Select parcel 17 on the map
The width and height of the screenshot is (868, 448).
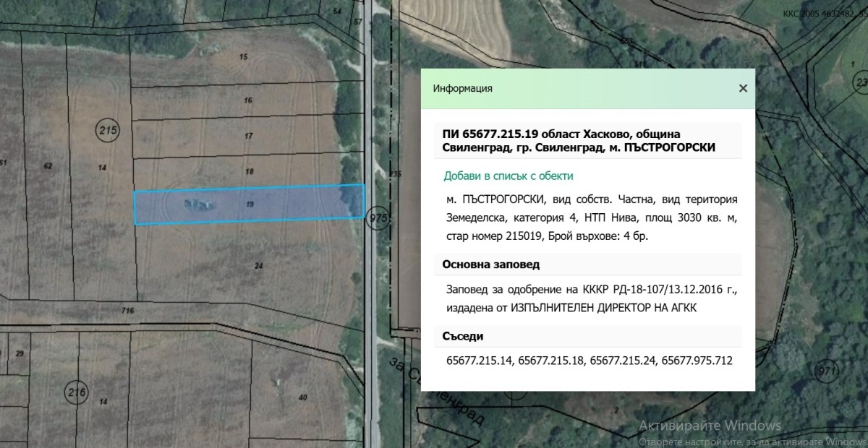(x=249, y=134)
